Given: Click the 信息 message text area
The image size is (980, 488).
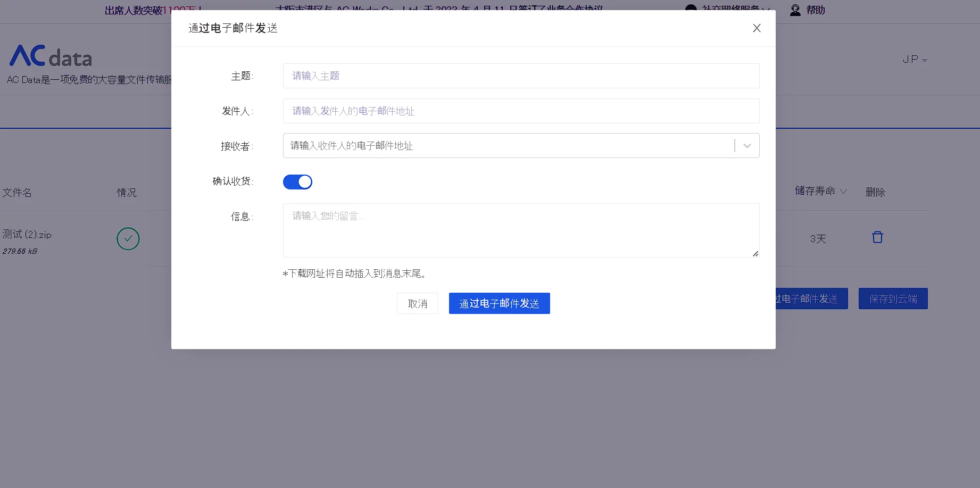Looking at the screenshot, I should tap(521, 230).
